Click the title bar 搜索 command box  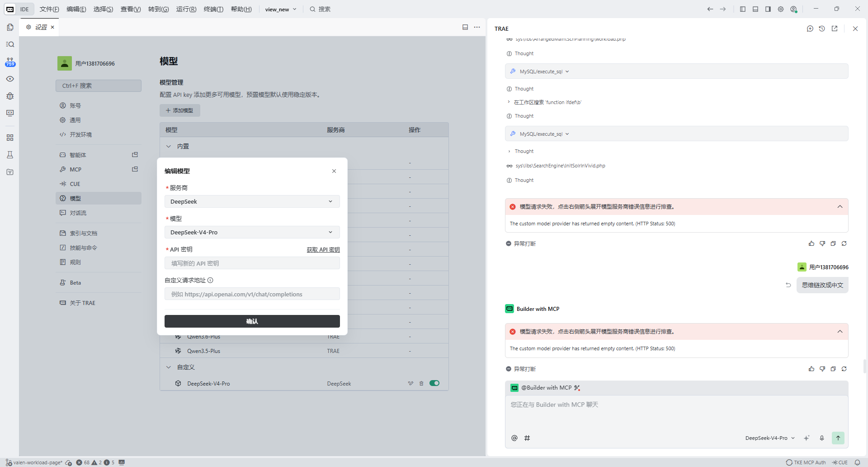[320, 9]
